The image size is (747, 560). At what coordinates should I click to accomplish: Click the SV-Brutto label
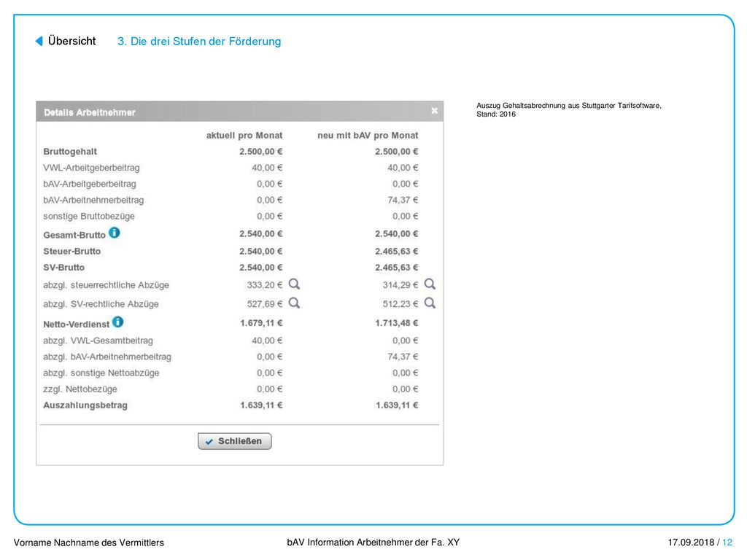[x=64, y=267]
